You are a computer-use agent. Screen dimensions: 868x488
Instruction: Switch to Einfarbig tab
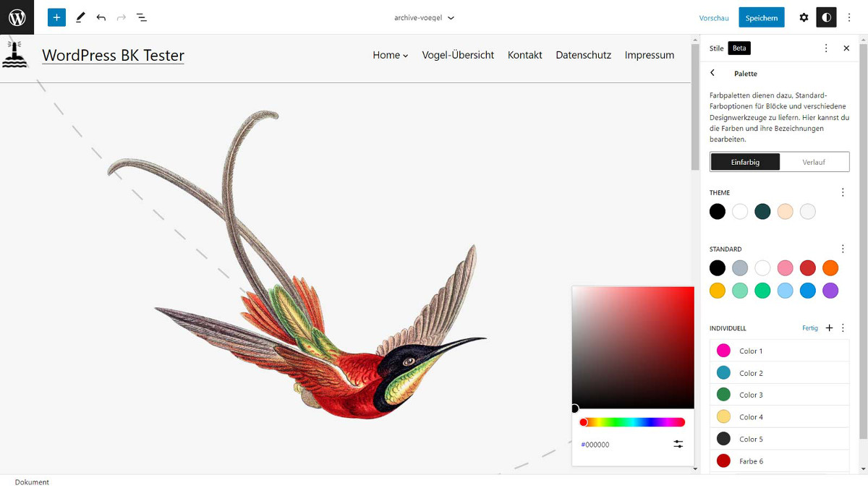745,162
